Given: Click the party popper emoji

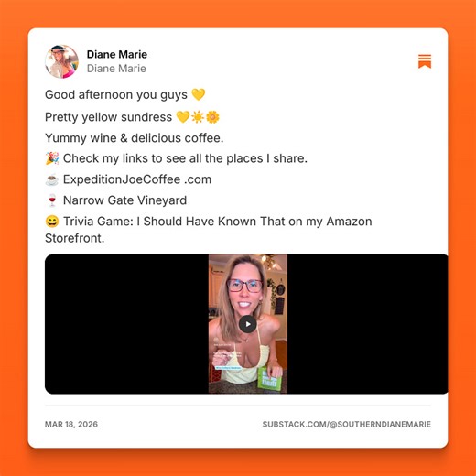Looking at the screenshot, I should point(52,158).
